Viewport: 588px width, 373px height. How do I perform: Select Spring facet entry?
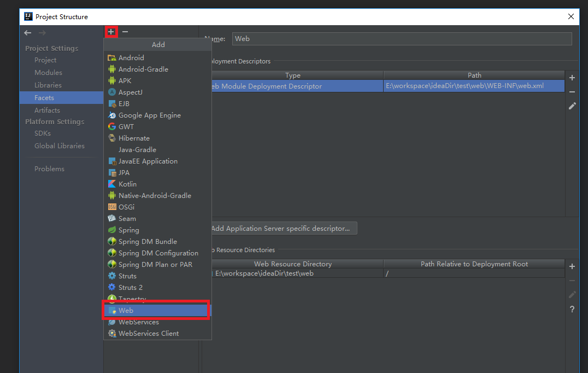pos(157,230)
